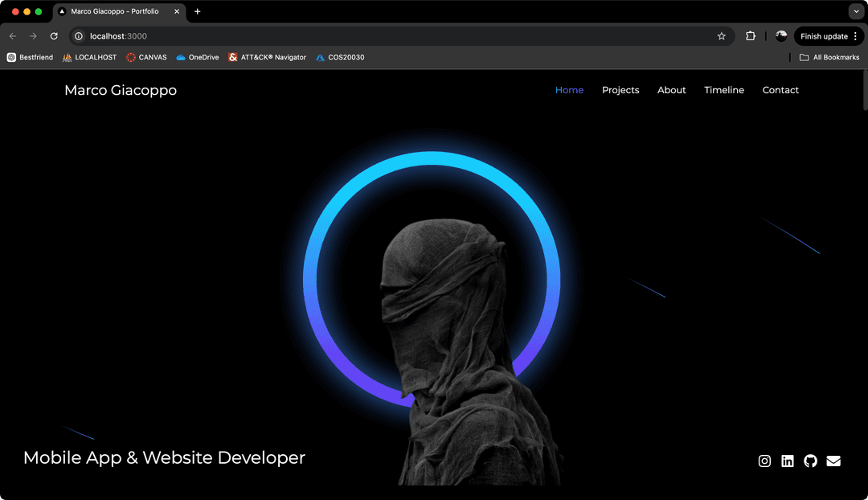This screenshot has height=500, width=868.
Task: Open the browser extensions puzzle icon
Action: point(751,36)
